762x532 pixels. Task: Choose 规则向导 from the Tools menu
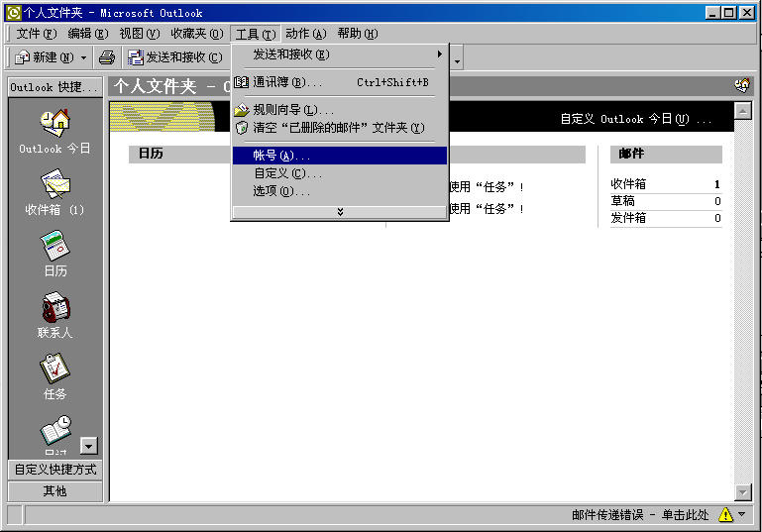(x=340, y=110)
